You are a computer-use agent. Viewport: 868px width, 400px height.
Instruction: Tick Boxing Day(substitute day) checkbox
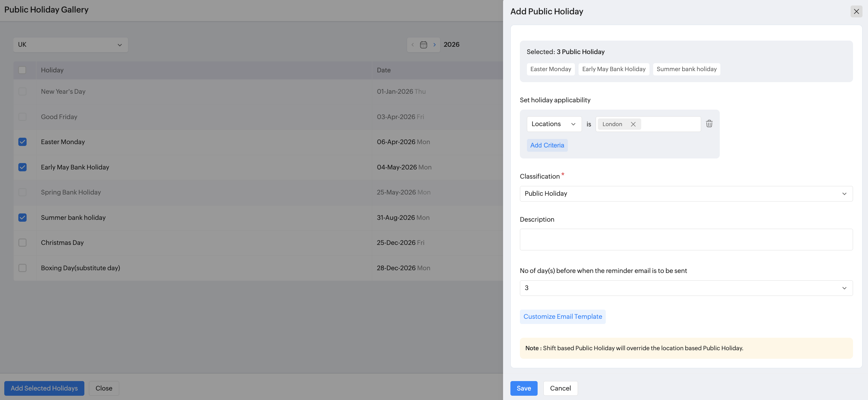click(22, 268)
